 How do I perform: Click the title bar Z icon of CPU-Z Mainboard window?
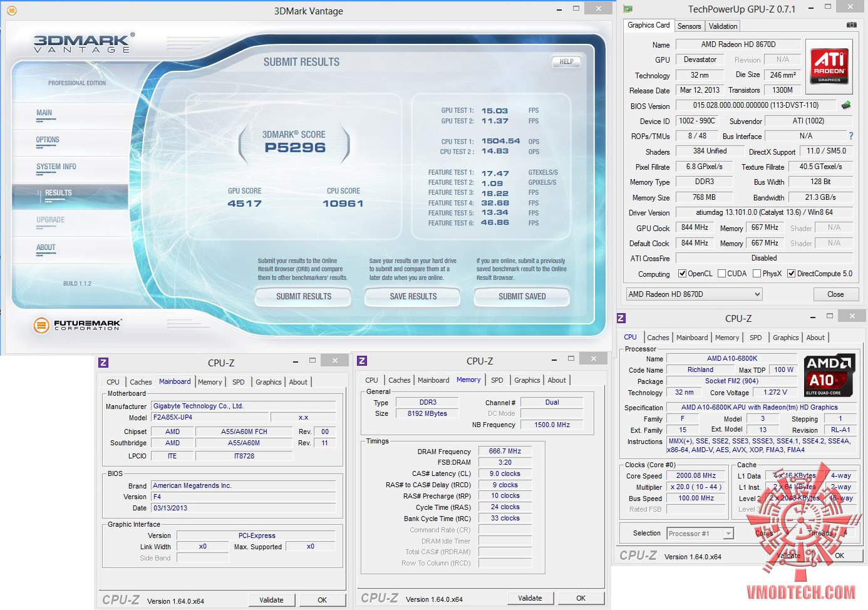103,363
